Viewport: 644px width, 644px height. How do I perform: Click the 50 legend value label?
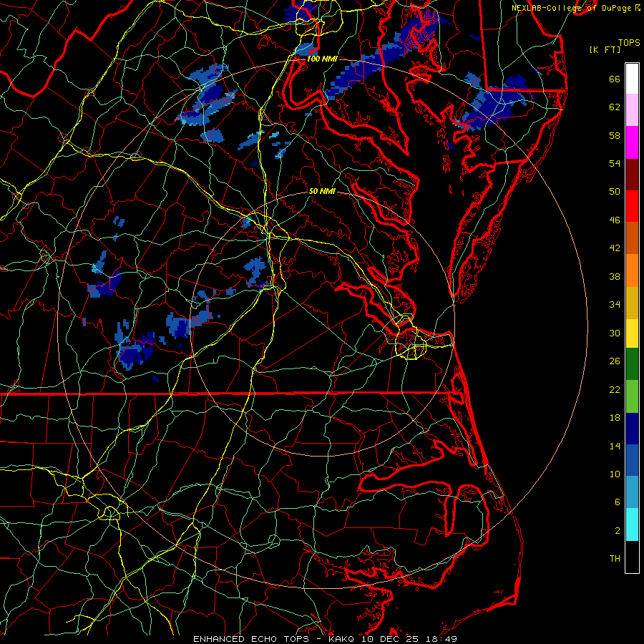(x=615, y=192)
